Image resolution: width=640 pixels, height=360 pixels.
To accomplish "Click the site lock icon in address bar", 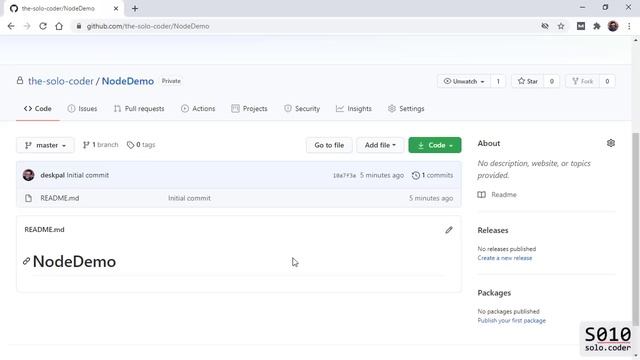I will (79, 26).
